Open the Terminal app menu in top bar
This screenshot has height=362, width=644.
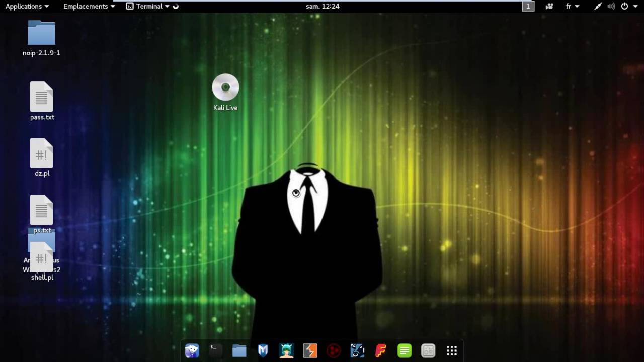148,6
